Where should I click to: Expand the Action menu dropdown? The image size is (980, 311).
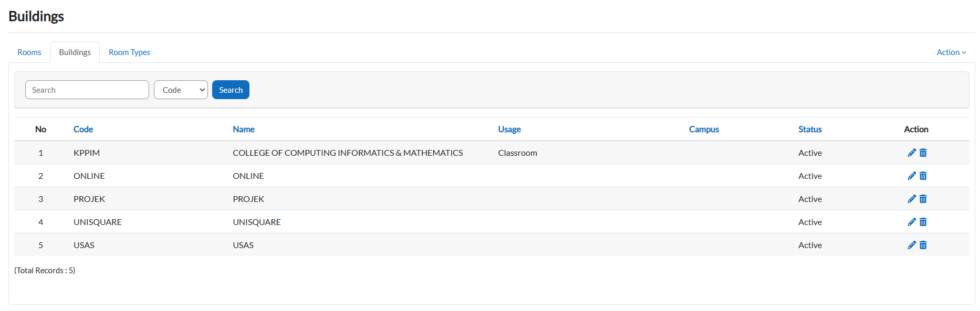(951, 52)
